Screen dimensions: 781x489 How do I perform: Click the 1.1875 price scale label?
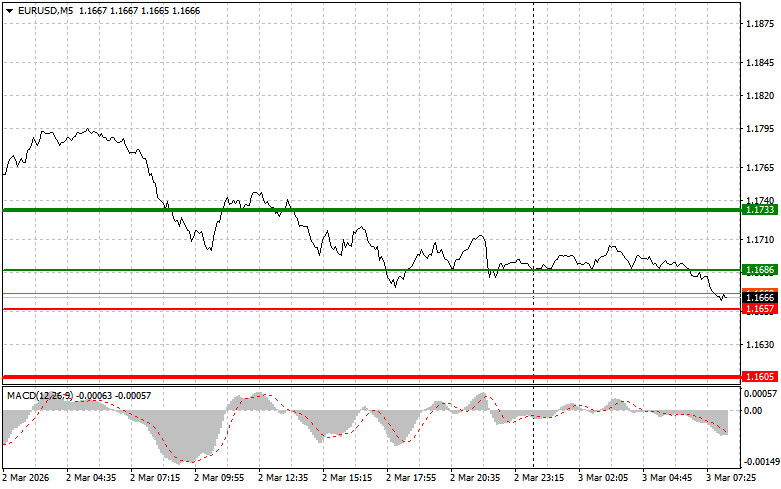(760, 24)
